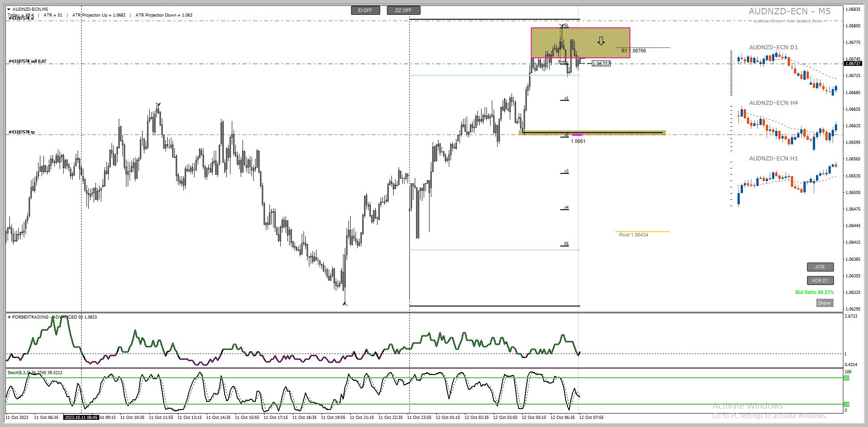Click the SL marker above the supply zone
The image size is (868, 427).
coord(566,26)
